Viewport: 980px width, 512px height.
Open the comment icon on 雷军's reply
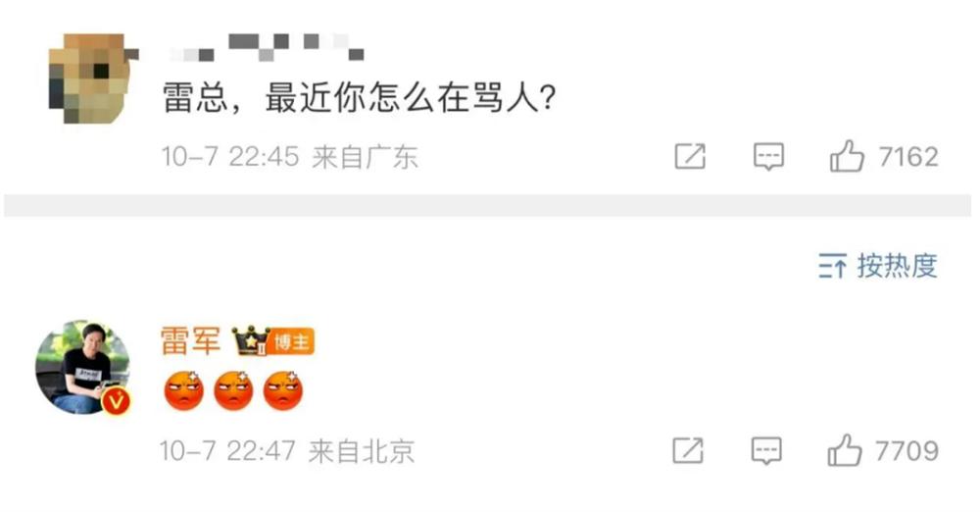(766, 450)
